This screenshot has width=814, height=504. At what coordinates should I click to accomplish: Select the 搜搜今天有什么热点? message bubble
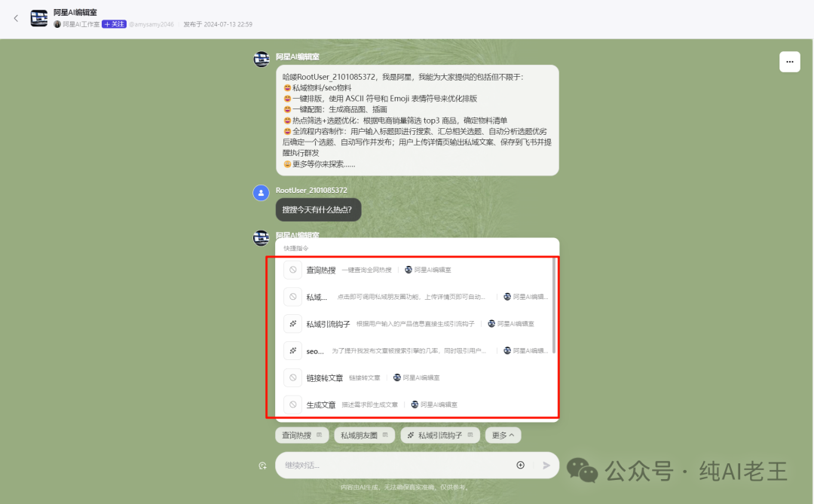[318, 209]
